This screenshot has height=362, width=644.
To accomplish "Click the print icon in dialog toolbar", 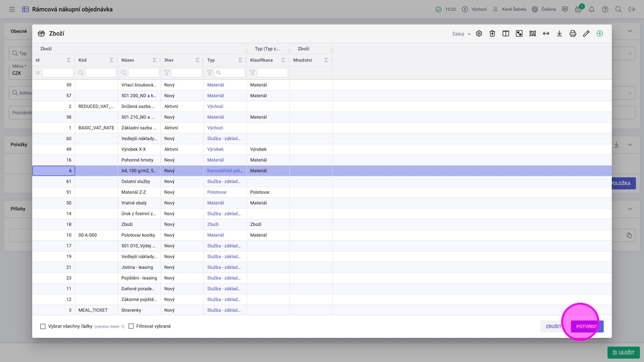I will click(x=573, y=34).
